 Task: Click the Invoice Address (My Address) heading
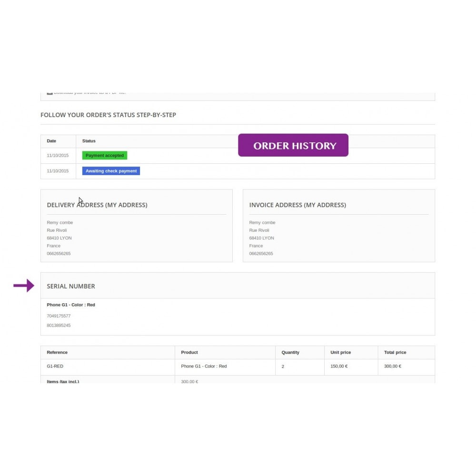coord(297,205)
